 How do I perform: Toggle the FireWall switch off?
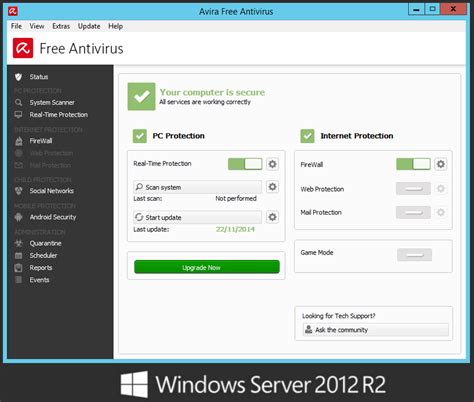pos(413,164)
